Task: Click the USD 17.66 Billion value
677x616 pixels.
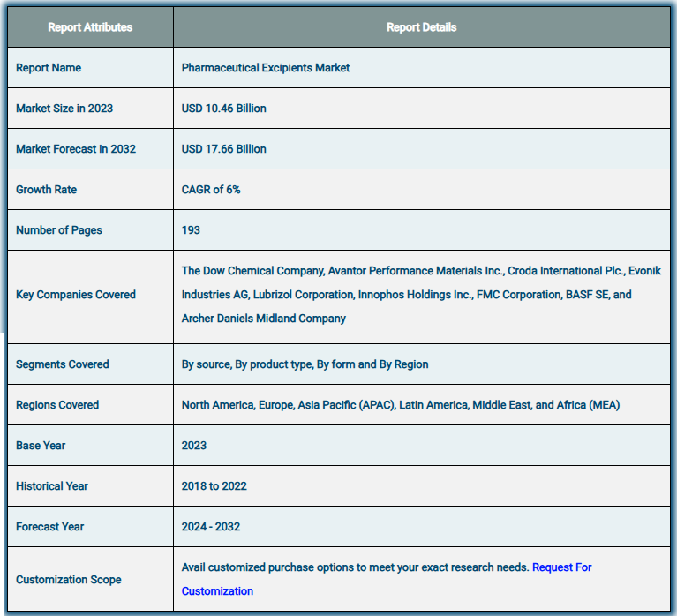Action: pyautogui.click(x=223, y=149)
